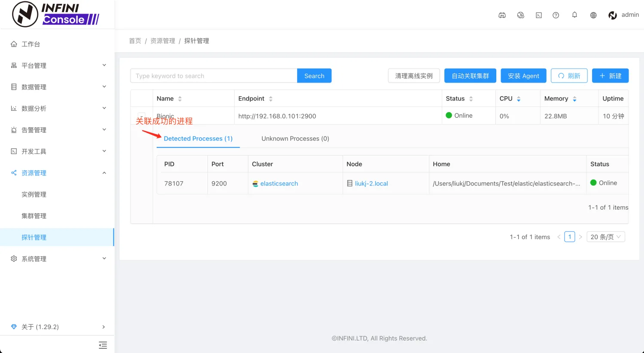Open the Discord icon in header

point(502,15)
